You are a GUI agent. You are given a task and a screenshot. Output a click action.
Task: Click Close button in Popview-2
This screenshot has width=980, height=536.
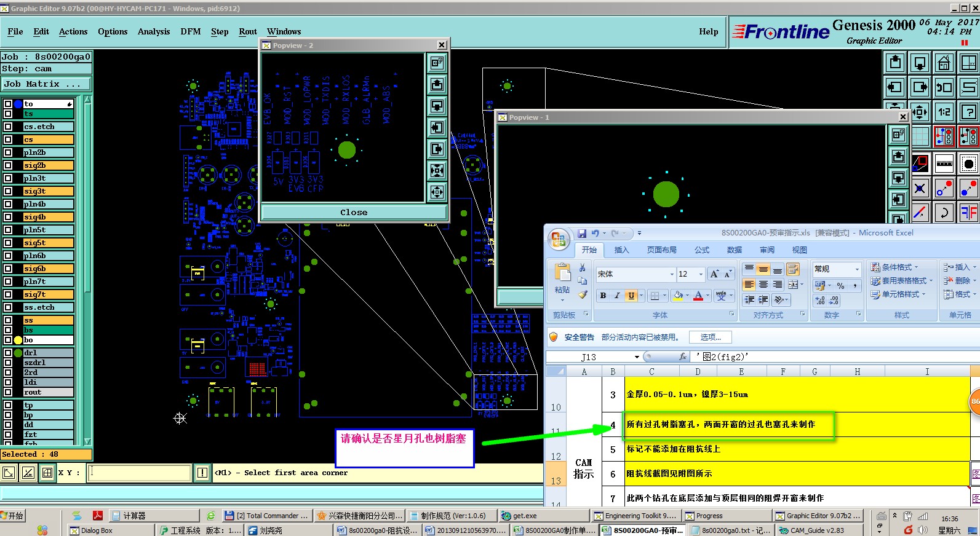click(354, 212)
